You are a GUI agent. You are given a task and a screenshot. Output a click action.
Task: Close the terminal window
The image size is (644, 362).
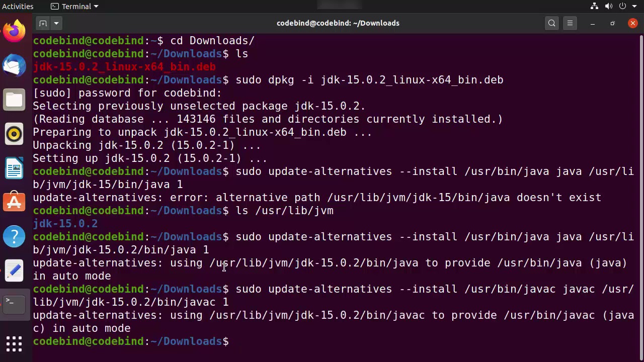(x=633, y=23)
